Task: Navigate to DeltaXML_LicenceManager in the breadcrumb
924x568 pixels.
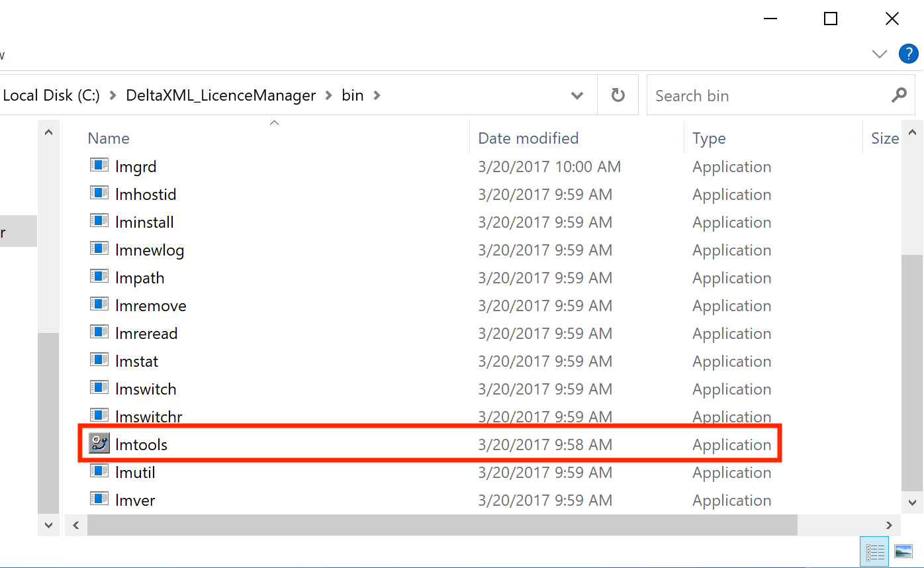Action: tap(221, 95)
